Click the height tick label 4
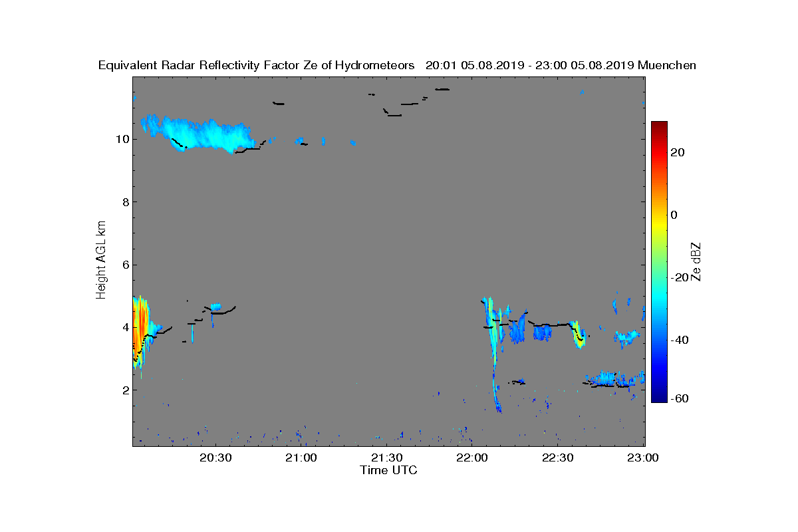 [124, 327]
